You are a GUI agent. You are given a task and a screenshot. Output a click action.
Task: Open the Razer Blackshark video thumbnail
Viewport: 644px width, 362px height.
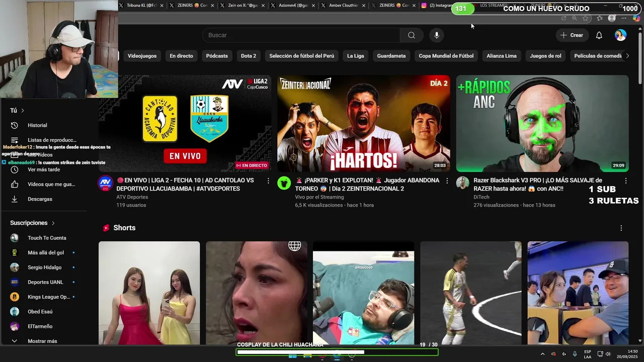click(542, 124)
